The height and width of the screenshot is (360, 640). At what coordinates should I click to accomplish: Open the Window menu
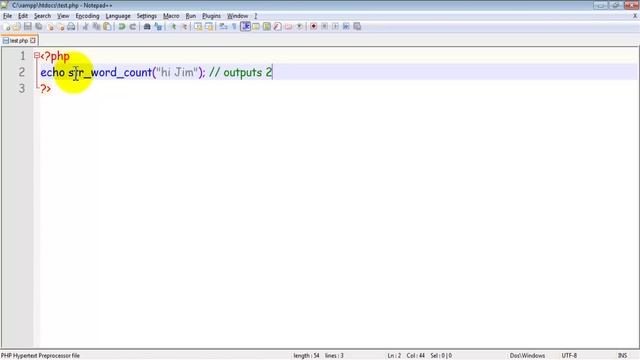pyautogui.click(x=238, y=16)
